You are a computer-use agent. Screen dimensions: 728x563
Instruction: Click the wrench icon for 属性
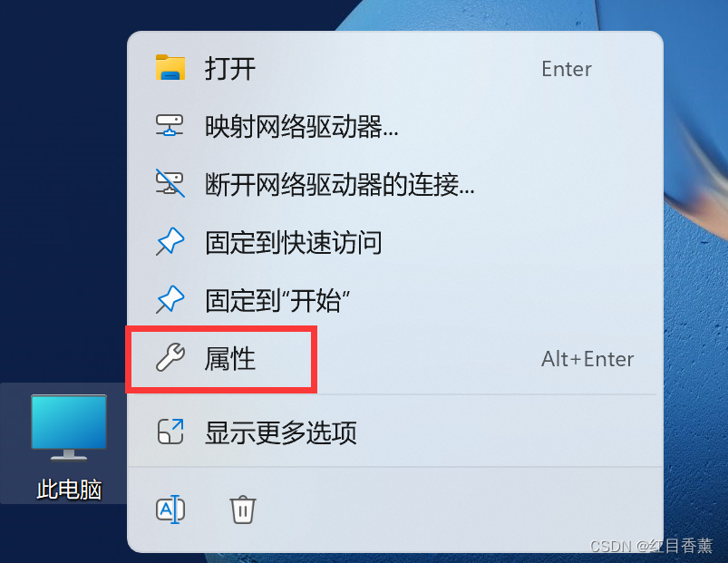click(170, 358)
